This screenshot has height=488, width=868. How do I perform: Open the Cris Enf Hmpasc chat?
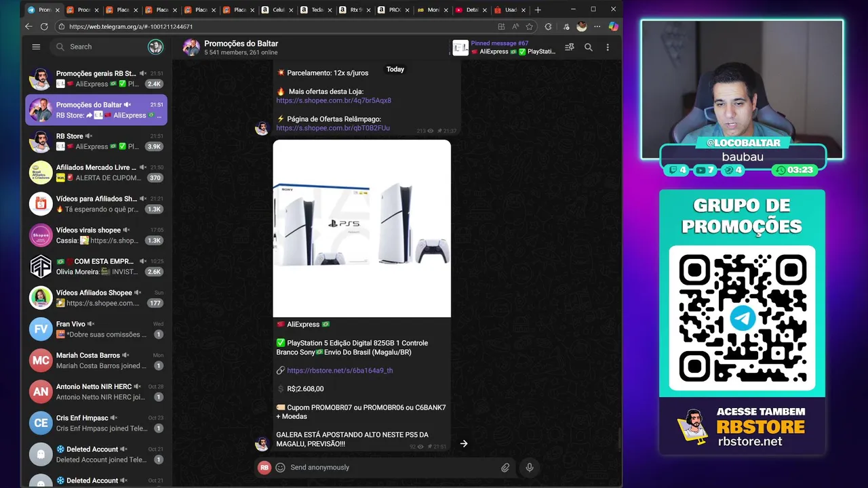pos(96,423)
